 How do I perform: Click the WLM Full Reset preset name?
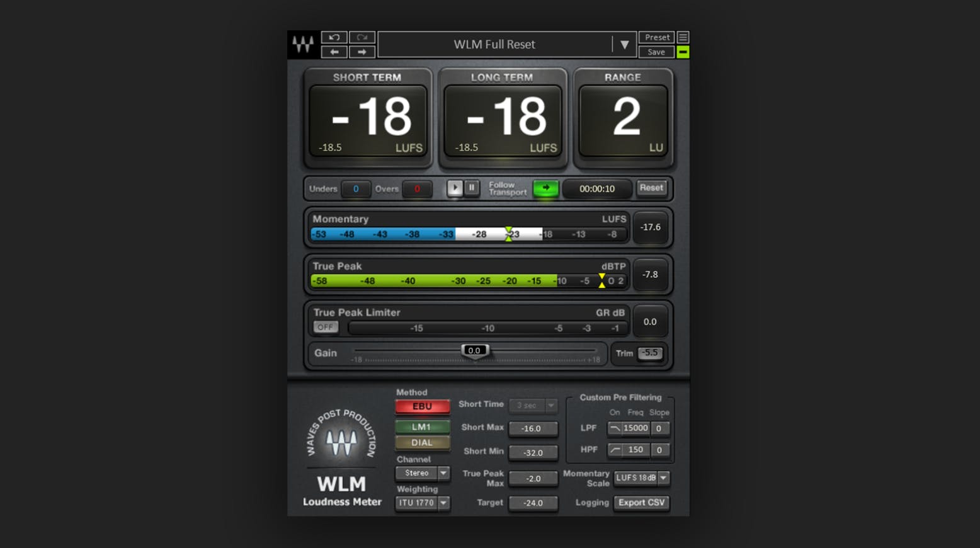coord(494,45)
